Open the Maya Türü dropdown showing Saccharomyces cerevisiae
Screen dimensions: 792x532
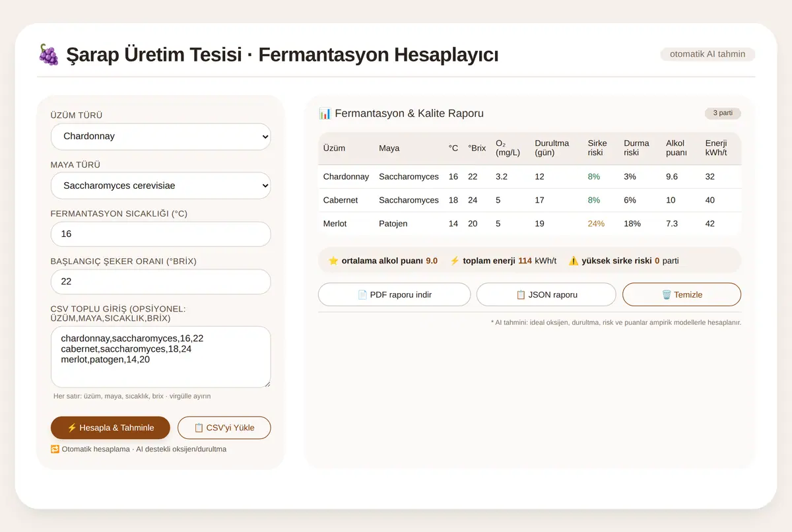[x=161, y=186]
